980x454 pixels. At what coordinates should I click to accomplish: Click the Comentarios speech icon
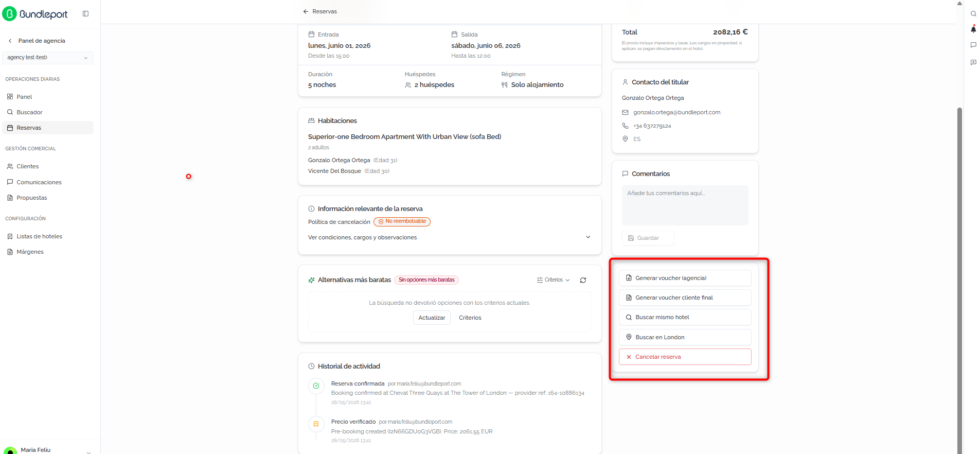coord(625,173)
